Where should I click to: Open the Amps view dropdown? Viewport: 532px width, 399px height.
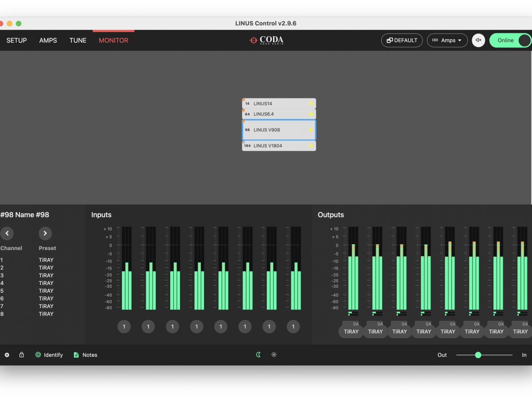click(447, 40)
